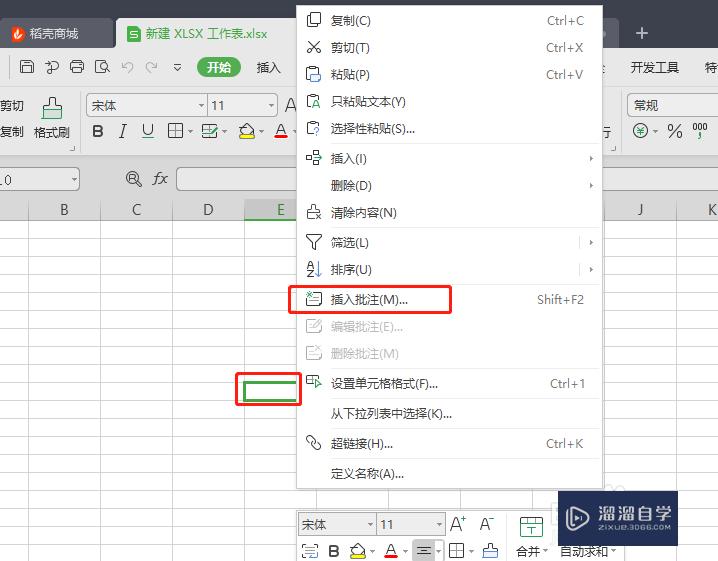Image resolution: width=718 pixels, height=561 pixels.
Task: Click the formula bar input field
Action: (x=236, y=179)
